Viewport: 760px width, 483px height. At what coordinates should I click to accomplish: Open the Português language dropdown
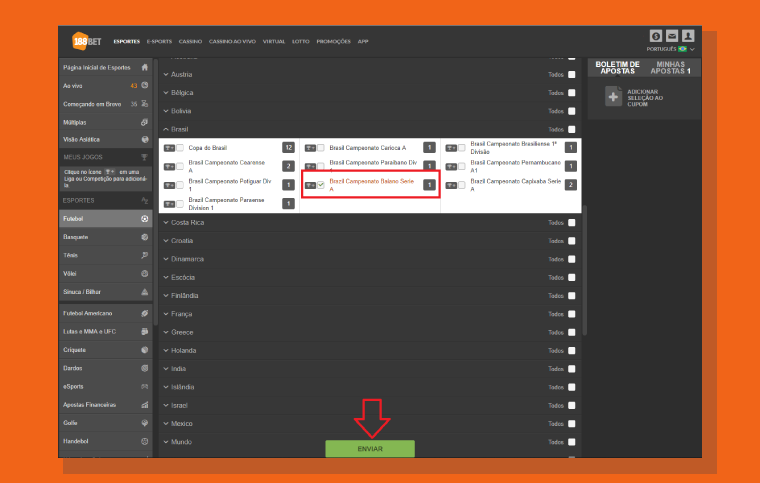pyautogui.click(x=670, y=49)
